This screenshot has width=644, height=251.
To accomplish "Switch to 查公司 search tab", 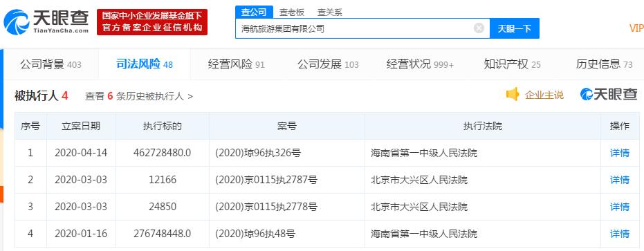I will tap(253, 12).
